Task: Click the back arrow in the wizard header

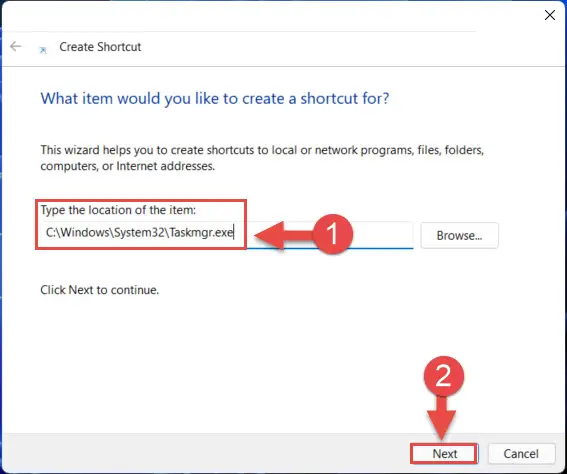Action: click(x=16, y=46)
